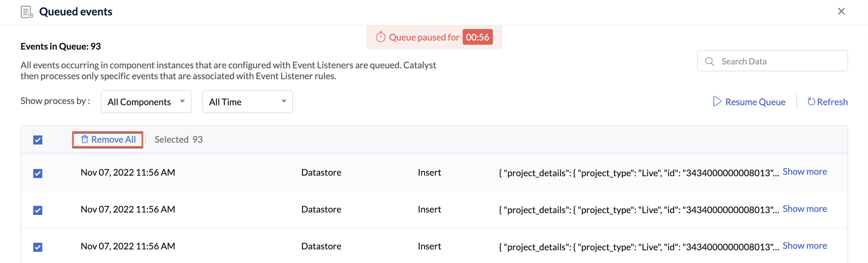Uncheck the first Datastore Insert event checkbox
Image resolution: width=868 pixels, height=263 pixels.
[38, 173]
